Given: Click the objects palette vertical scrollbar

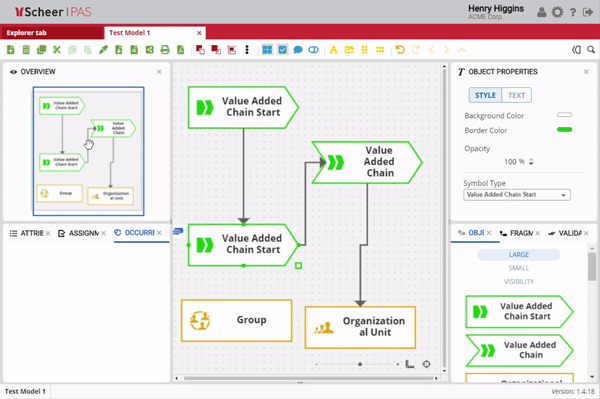Looking at the screenshot, I should 592,267.
